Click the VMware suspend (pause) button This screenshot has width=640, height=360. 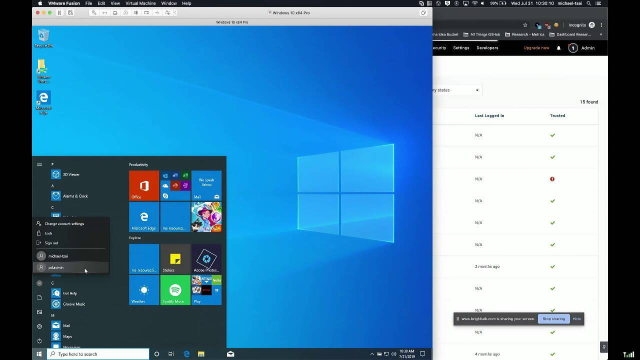click(x=60, y=13)
